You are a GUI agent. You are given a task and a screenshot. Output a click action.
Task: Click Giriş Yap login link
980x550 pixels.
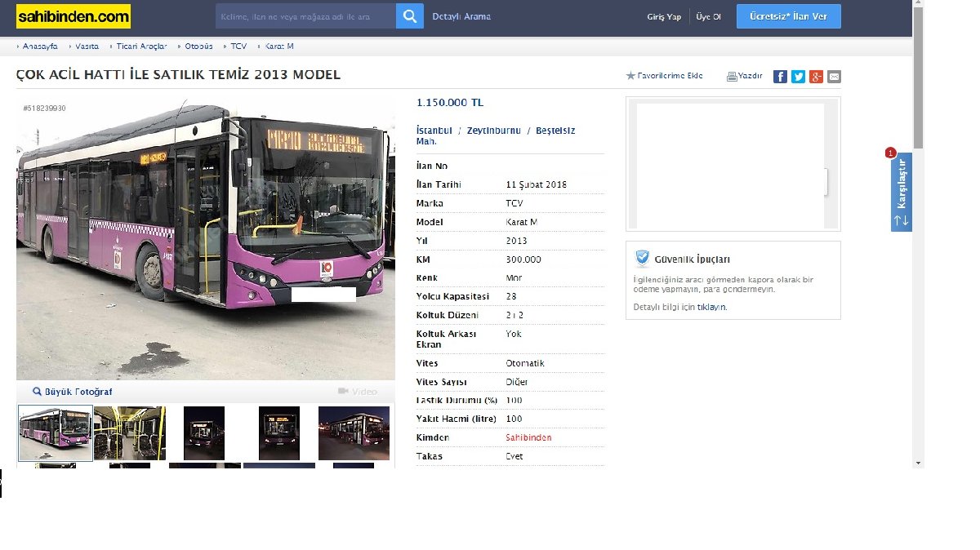point(664,17)
